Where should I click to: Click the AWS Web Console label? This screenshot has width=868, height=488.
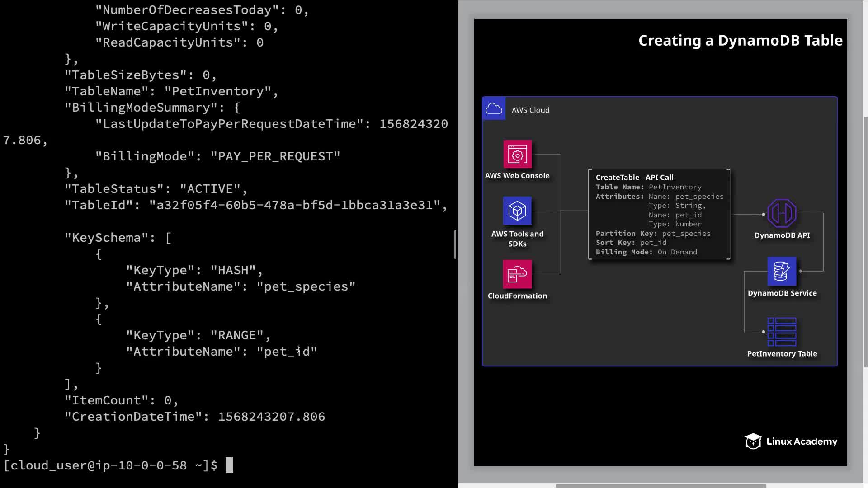point(517,176)
